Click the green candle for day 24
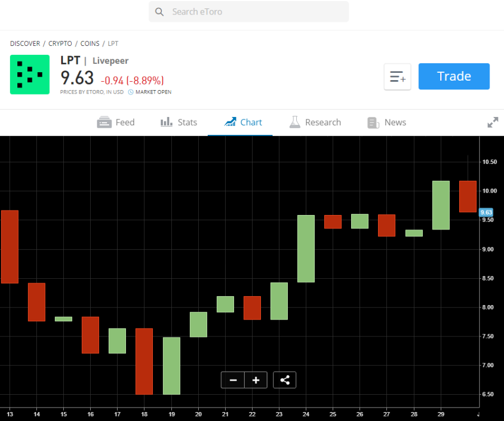 (x=306, y=249)
